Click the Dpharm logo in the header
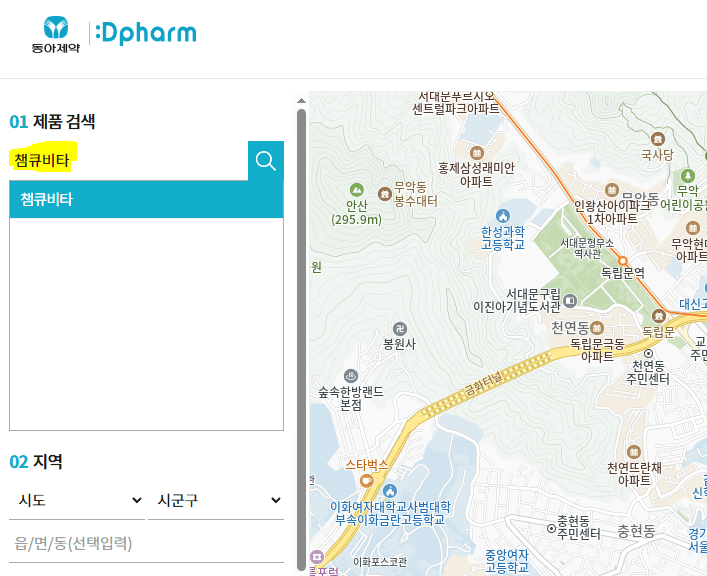 146,34
